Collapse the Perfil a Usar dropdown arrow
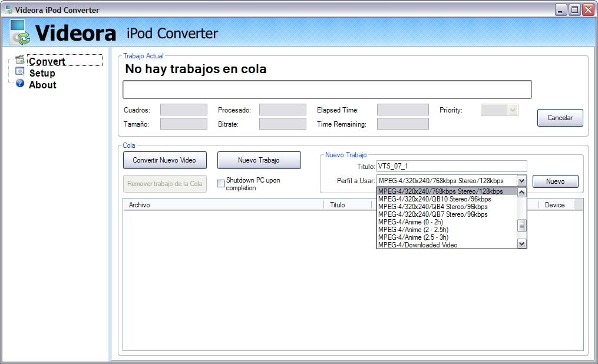The width and height of the screenshot is (598, 364). tap(521, 181)
